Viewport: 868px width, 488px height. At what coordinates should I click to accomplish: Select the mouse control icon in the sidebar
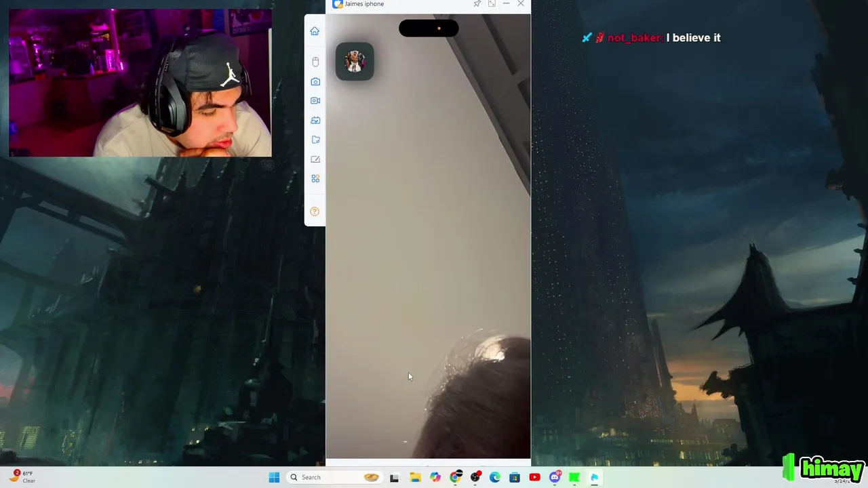click(x=315, y=62)
